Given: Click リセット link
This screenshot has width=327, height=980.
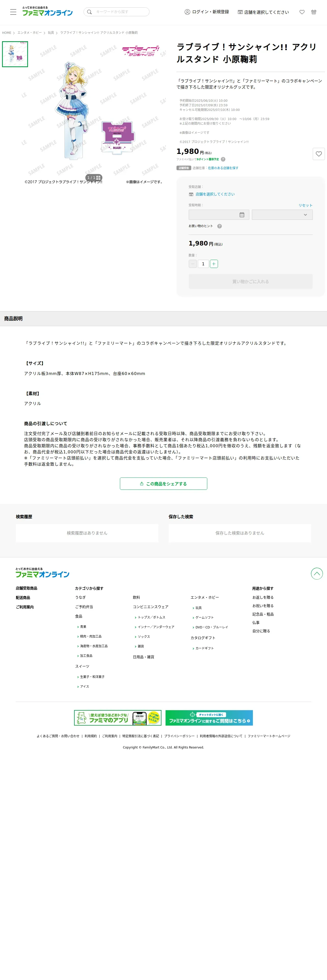Looking at the screenshot, I should tap(305, 205).
